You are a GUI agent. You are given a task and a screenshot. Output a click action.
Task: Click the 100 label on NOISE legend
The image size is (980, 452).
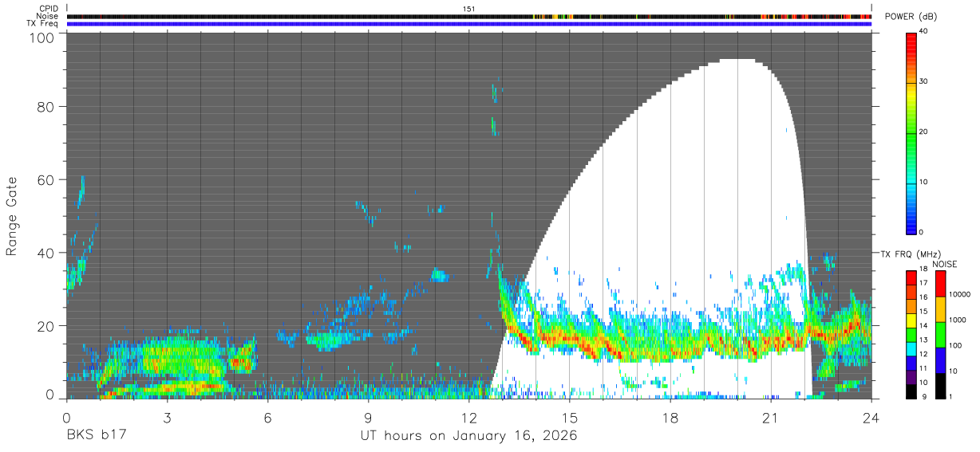click(954, 346)
